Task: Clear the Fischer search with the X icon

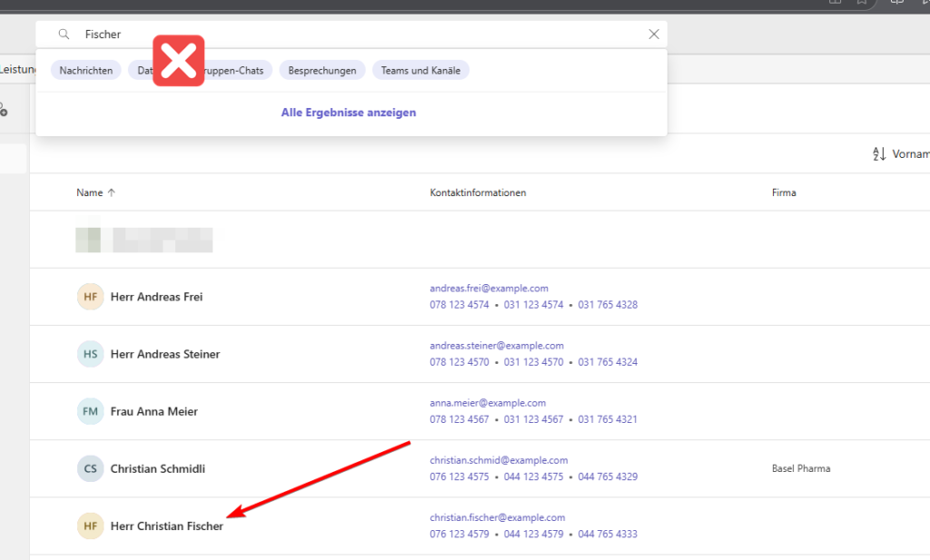Action: 653,34
